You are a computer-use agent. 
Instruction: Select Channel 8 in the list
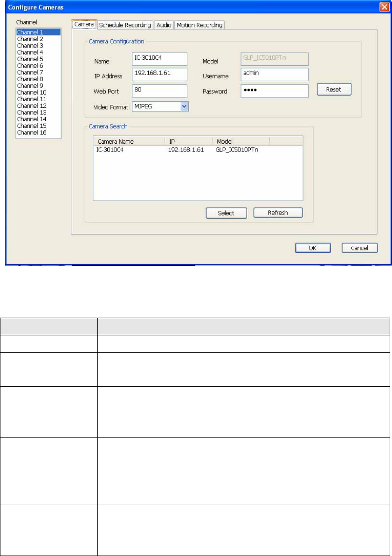click(38, 79)
